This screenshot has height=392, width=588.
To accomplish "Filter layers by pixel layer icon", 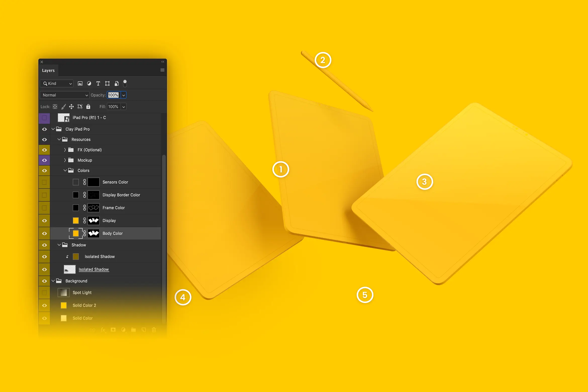I will 80,83.
